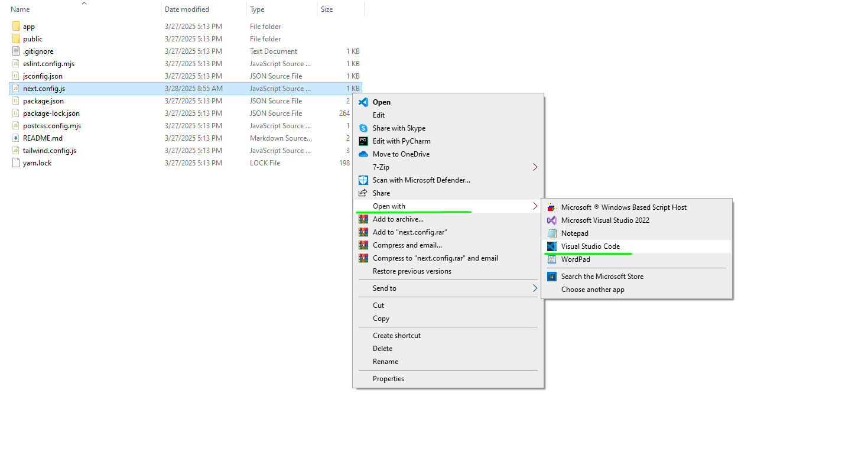Click the PyCharm icon beside Edit with PyCharm
The height and width of the screenshot is (458, 868).
point(363,141)
